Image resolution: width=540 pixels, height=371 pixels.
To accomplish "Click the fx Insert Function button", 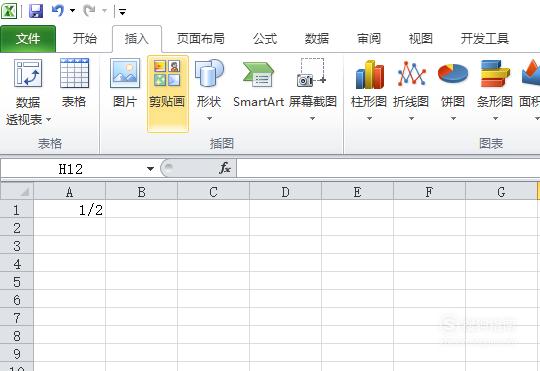I will tap(225, 168).
